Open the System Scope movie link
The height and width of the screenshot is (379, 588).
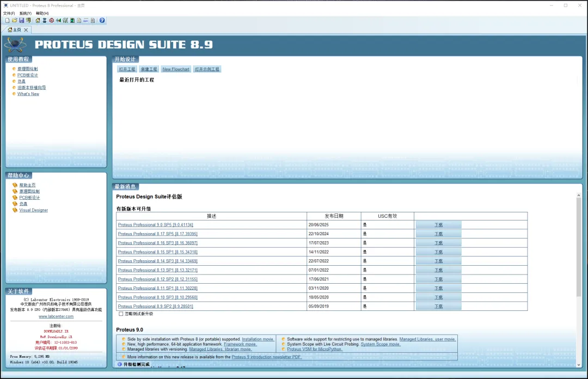point(381,344)
